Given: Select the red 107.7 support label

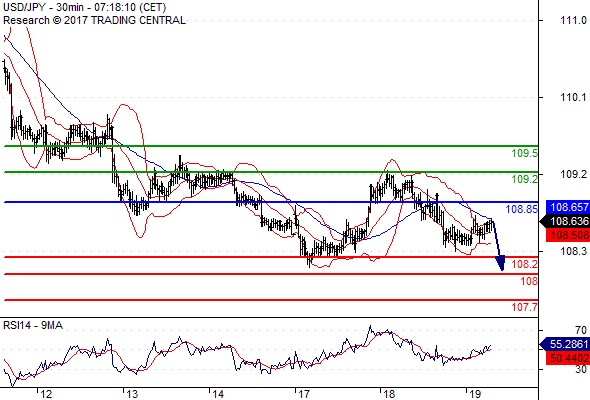Looking at the screenshot, I should 525,307.
